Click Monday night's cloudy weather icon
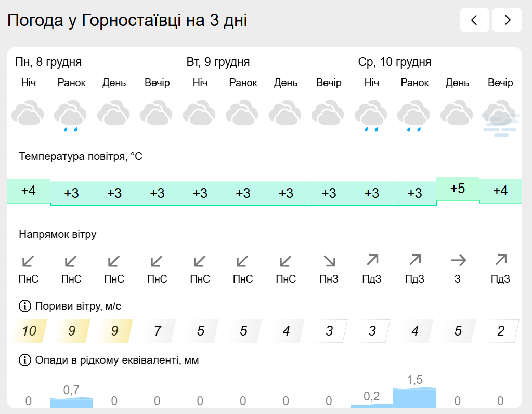 click(x=28, y=114)
